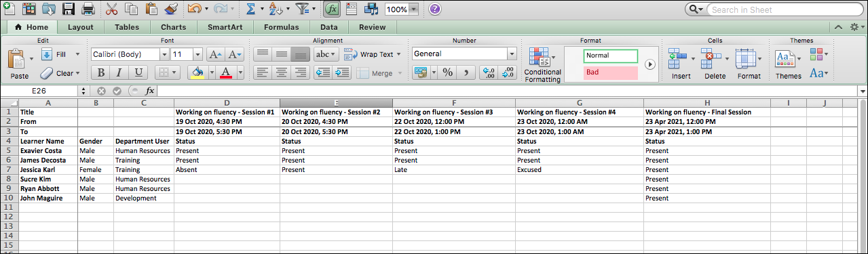
Task: Apply a filter with funnel icon
Action: tap(303, 9)
